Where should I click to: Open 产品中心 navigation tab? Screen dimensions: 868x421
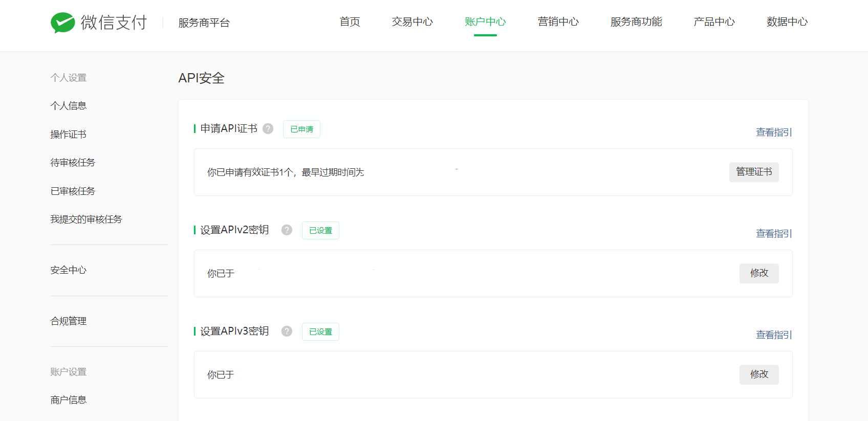point(714,22)
